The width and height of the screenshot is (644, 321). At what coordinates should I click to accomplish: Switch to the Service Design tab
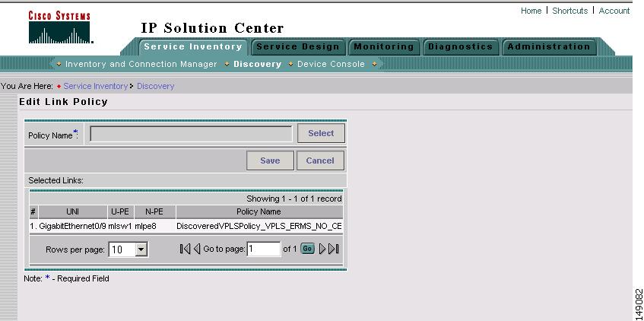click(x=298, y=47)
